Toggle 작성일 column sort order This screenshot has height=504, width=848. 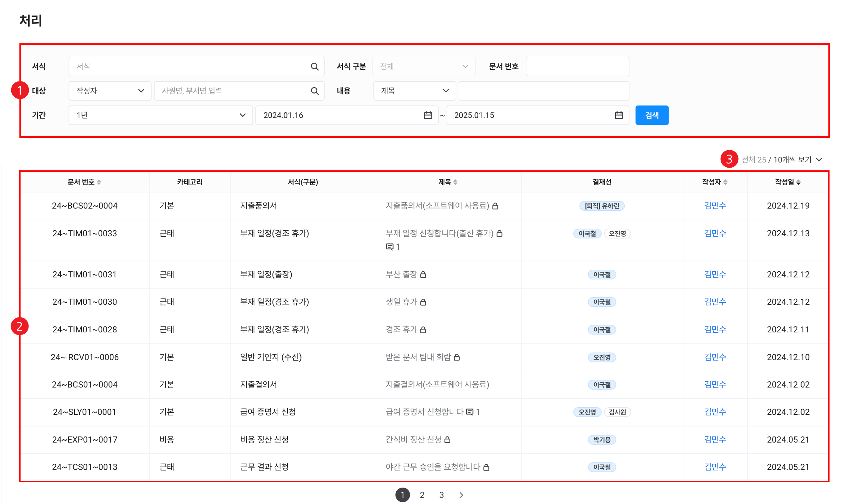click(798, 182)
